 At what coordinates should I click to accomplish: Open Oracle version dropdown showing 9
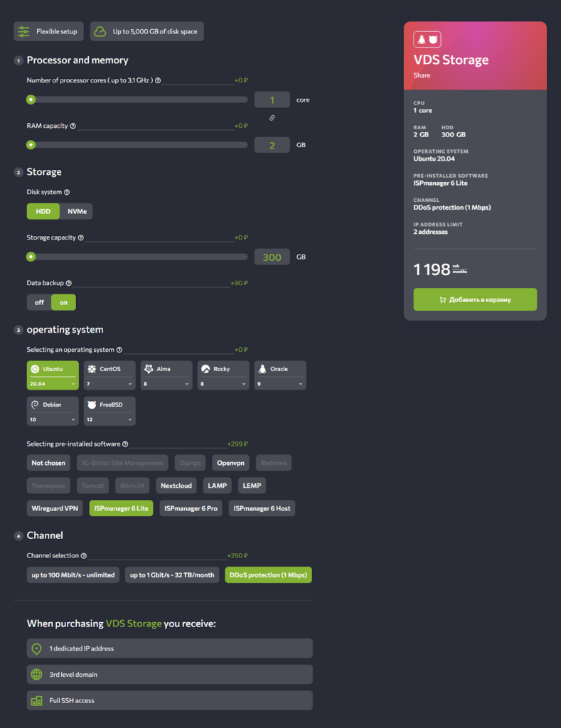click(280, 384)
